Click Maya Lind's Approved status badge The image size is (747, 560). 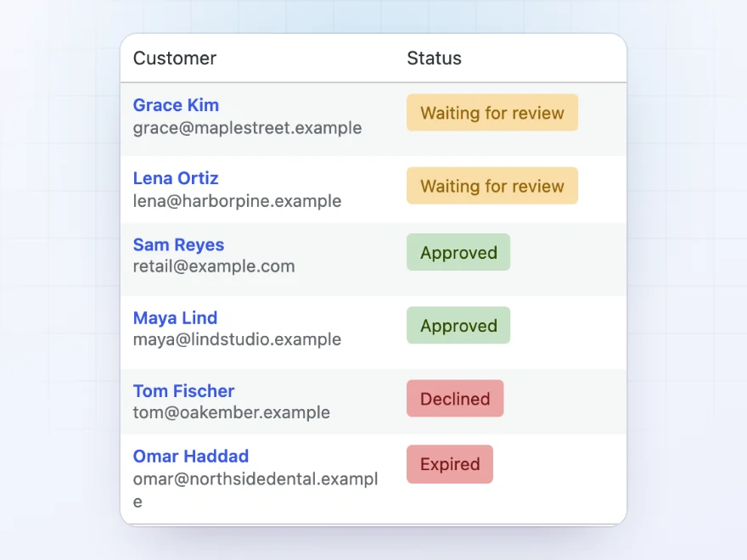click(x=458, y=325)
